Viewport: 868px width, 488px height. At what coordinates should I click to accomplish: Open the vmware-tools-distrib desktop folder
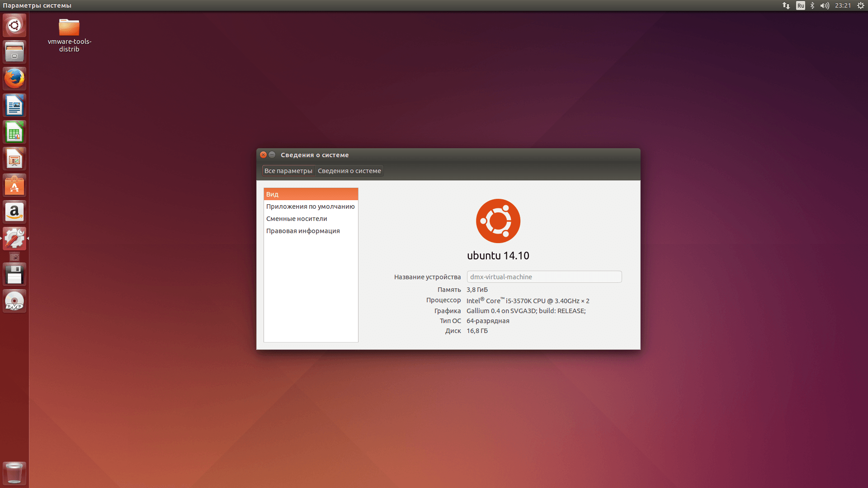click(69, 36)
